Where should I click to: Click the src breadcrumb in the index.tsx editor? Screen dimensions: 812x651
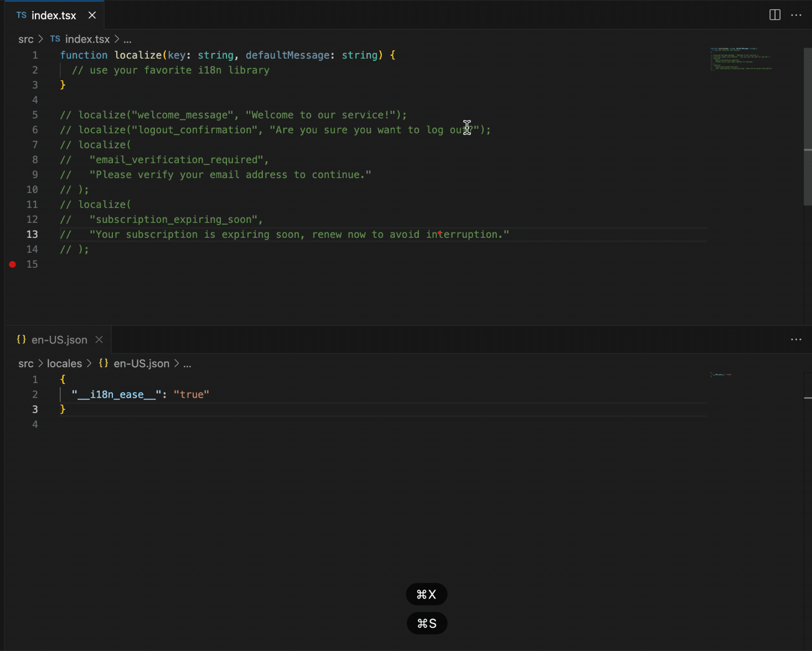25,39
